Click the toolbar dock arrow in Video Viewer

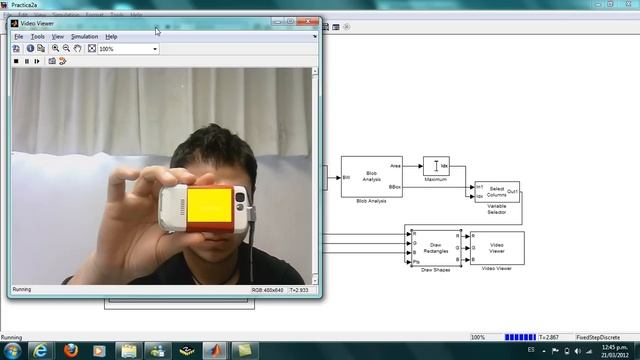(315, 37)
